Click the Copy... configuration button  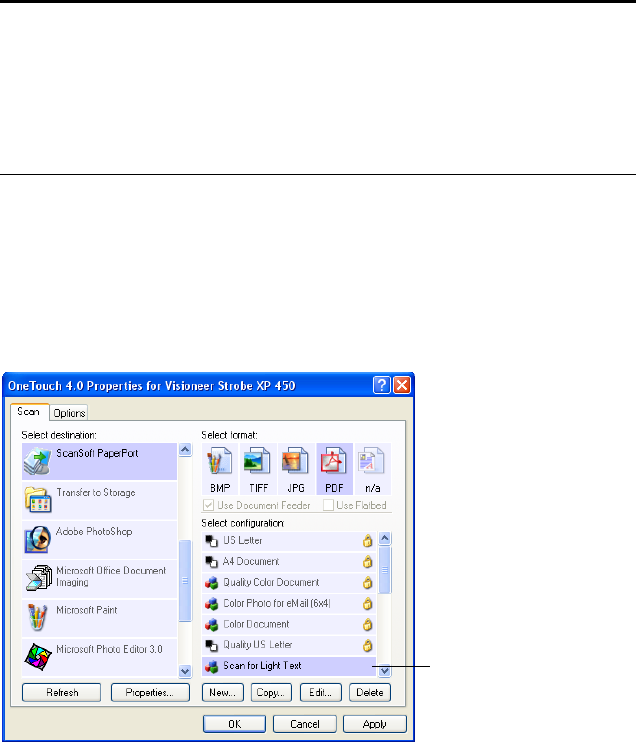[x=271, y=692]
